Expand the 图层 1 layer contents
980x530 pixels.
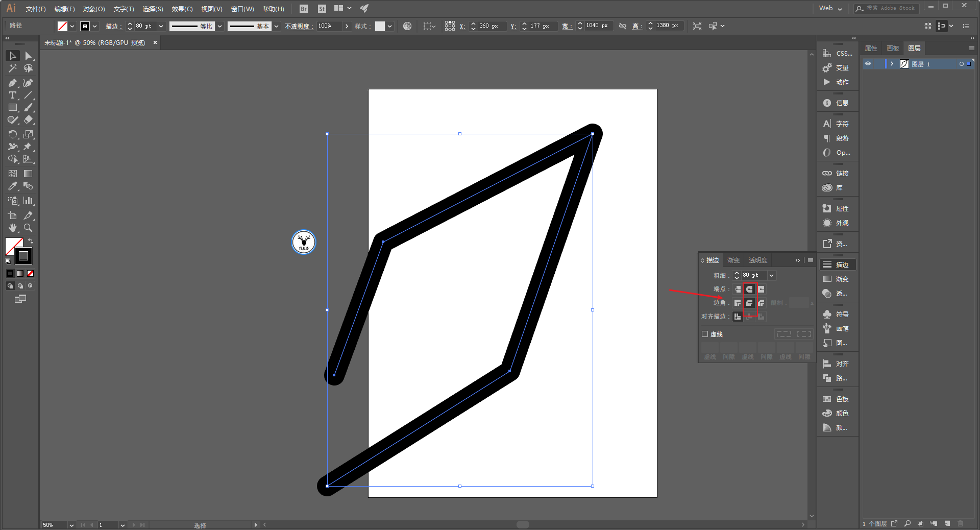click(x=892, y=64)
